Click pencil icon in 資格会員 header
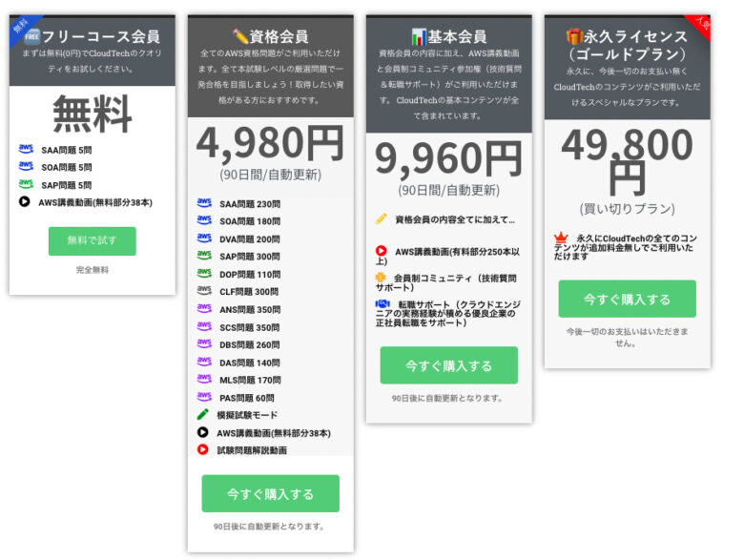This screenshot has width=744, height=560. tap(240, 36)
